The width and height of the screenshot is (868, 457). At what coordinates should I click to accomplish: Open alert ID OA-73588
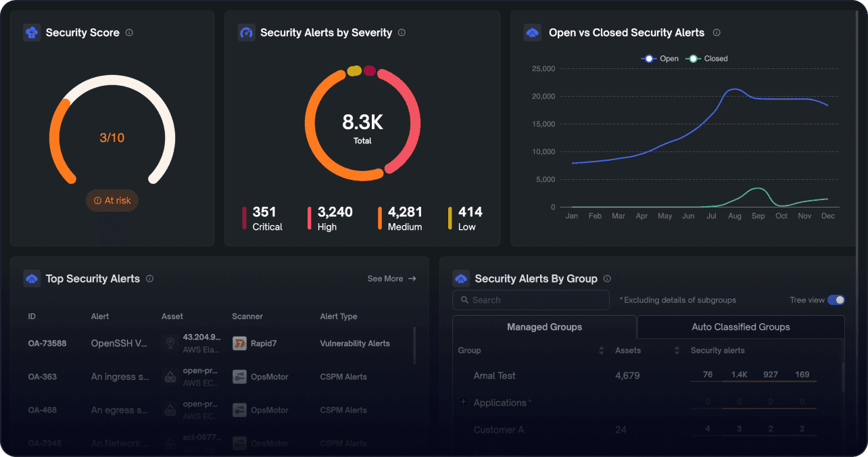tap(47, 343)
